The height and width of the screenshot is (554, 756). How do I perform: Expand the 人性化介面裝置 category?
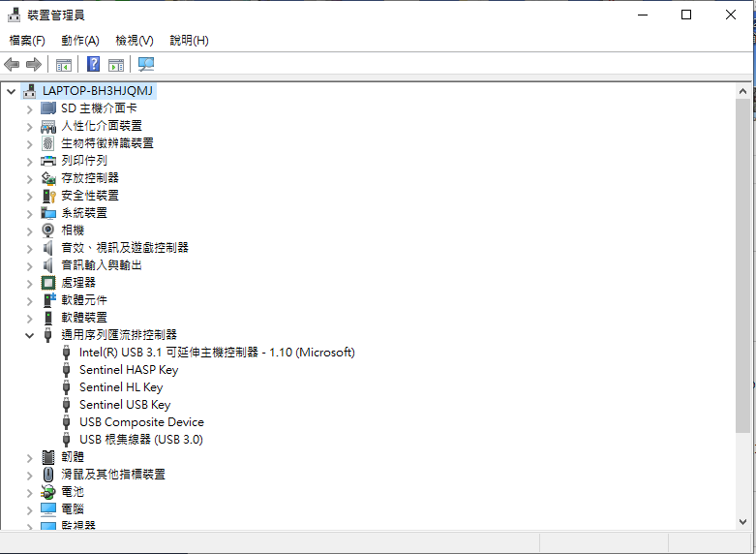(x=29, y=127)
